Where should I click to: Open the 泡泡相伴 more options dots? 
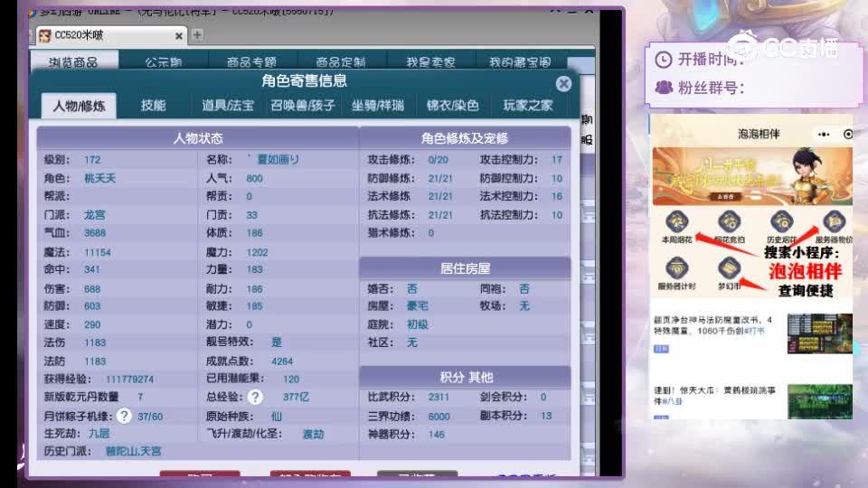pyautogui.click(x=824, y=135)
